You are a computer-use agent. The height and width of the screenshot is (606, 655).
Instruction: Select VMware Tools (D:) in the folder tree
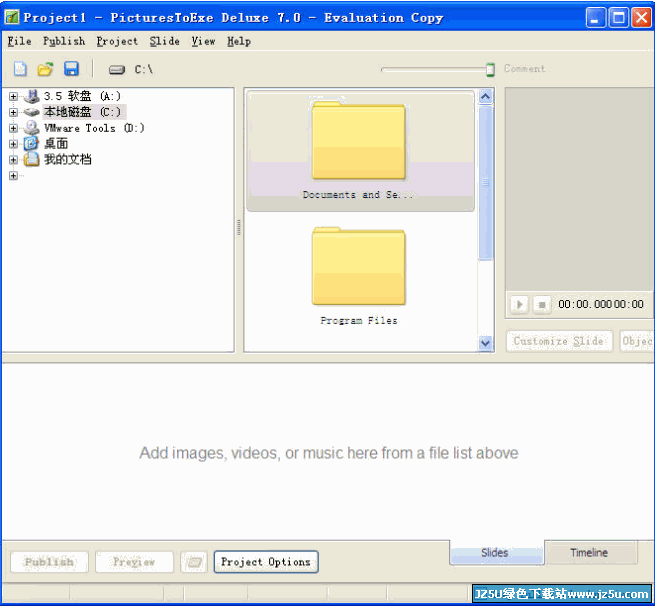point(94,128)
